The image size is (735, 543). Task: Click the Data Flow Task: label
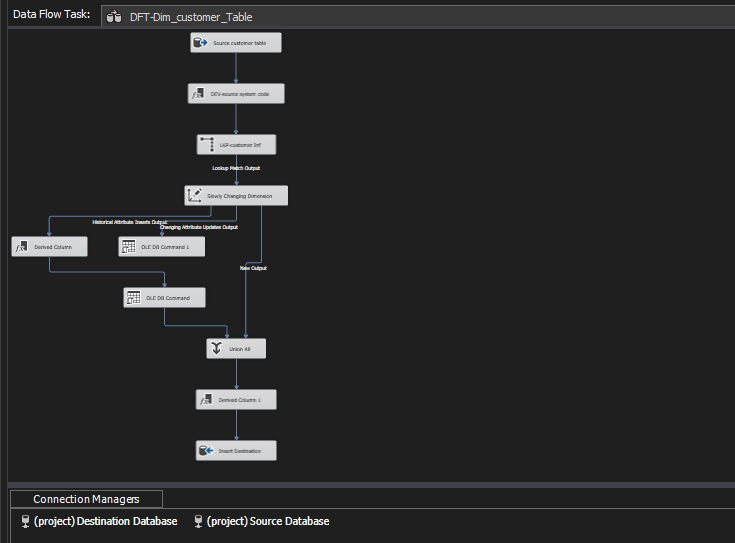click(52, 14)
